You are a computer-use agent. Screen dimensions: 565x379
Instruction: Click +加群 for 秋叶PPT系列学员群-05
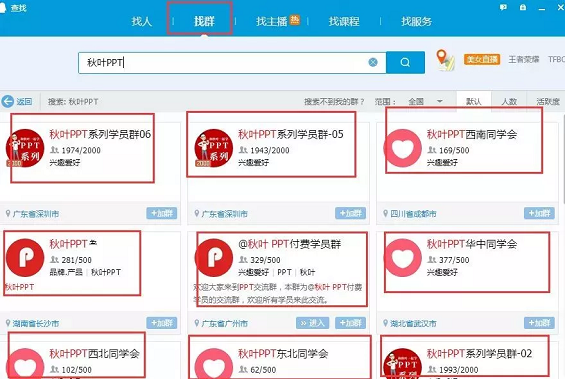pyautogui.click(x=350, y=213)
